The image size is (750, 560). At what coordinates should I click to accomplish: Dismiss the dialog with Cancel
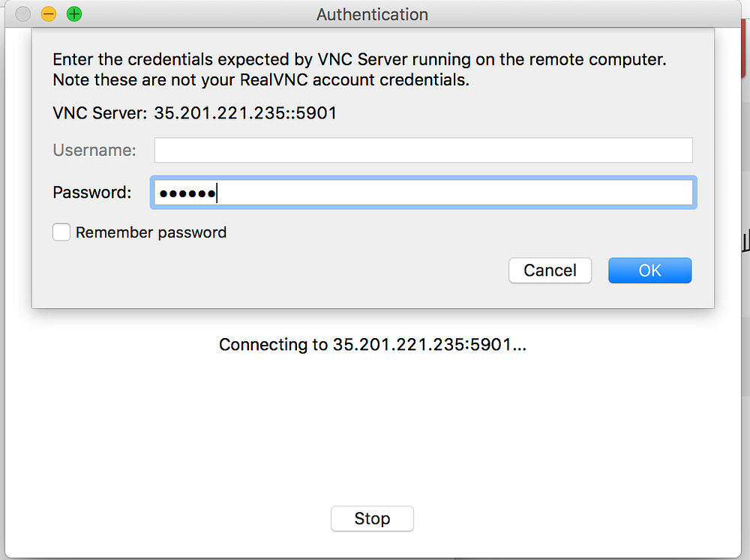point(550,270)
